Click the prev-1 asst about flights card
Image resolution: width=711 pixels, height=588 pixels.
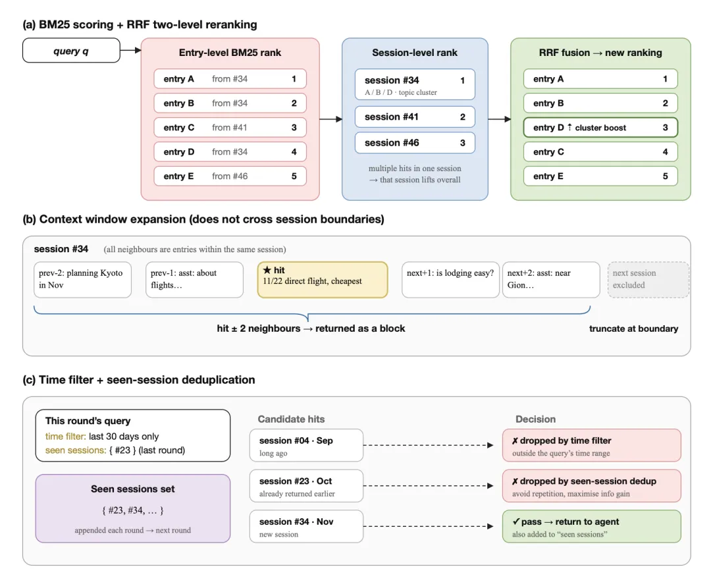[x=194, y=280]
